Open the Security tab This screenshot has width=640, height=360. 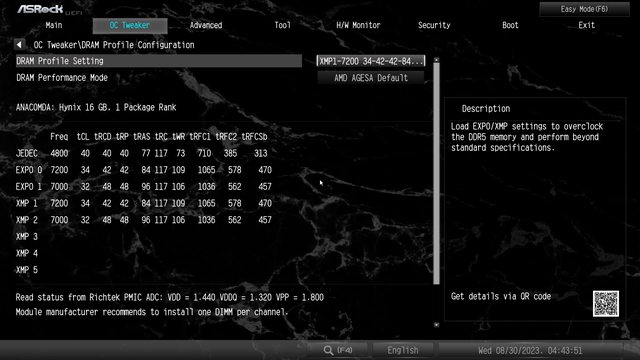pyautogui.click(x=434, y=25)
